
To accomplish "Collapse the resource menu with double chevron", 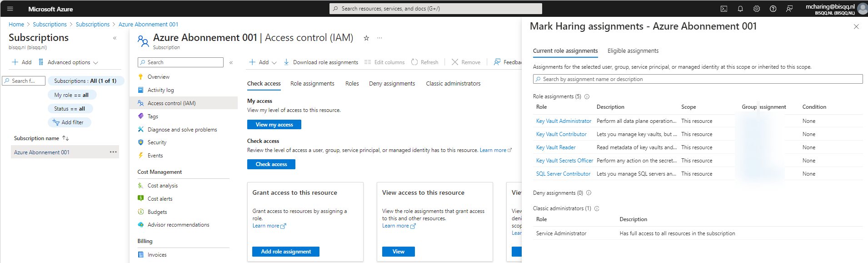I will pos(231,62).
